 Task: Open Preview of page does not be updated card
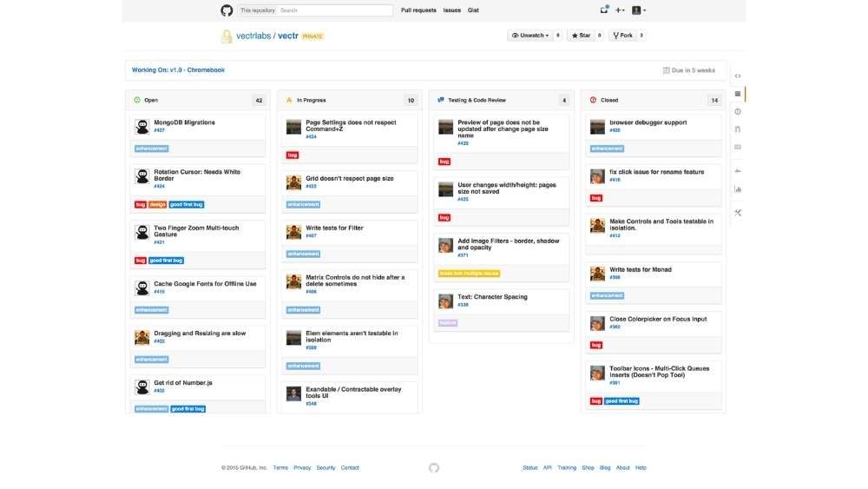(x=503, y=129)
